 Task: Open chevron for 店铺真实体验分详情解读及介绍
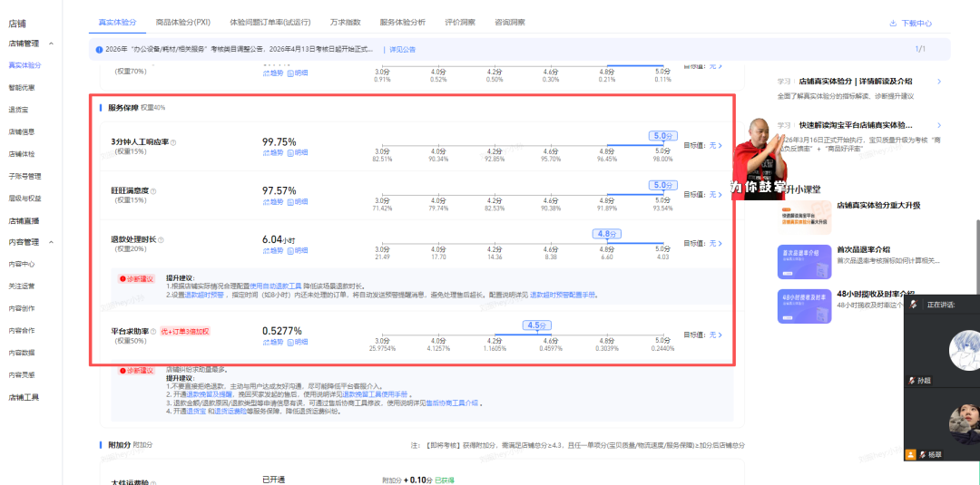tap(939, 82)
